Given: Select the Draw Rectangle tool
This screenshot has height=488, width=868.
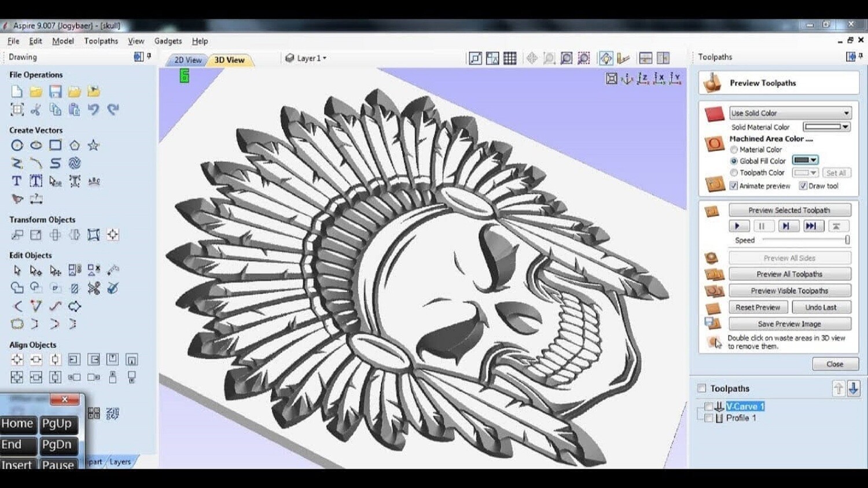Looking at the screenshot, I should [55, 146].
